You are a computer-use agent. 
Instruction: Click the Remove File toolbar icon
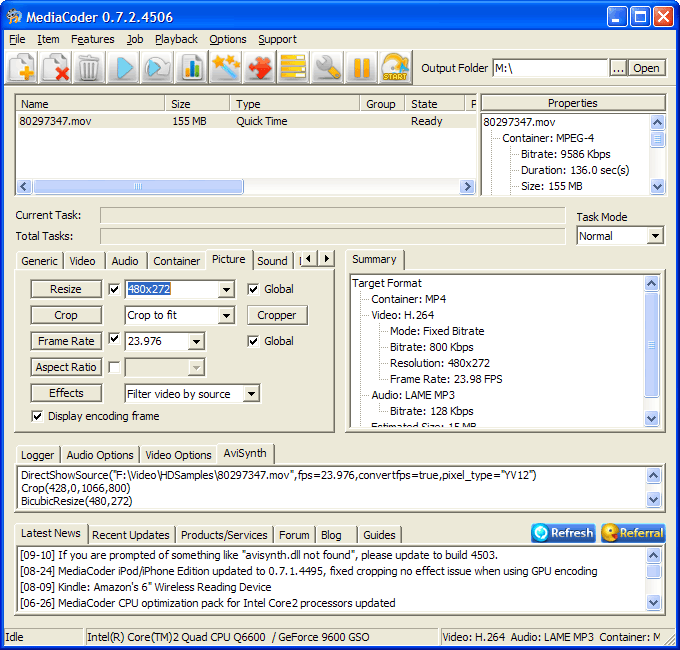point(56,67)
